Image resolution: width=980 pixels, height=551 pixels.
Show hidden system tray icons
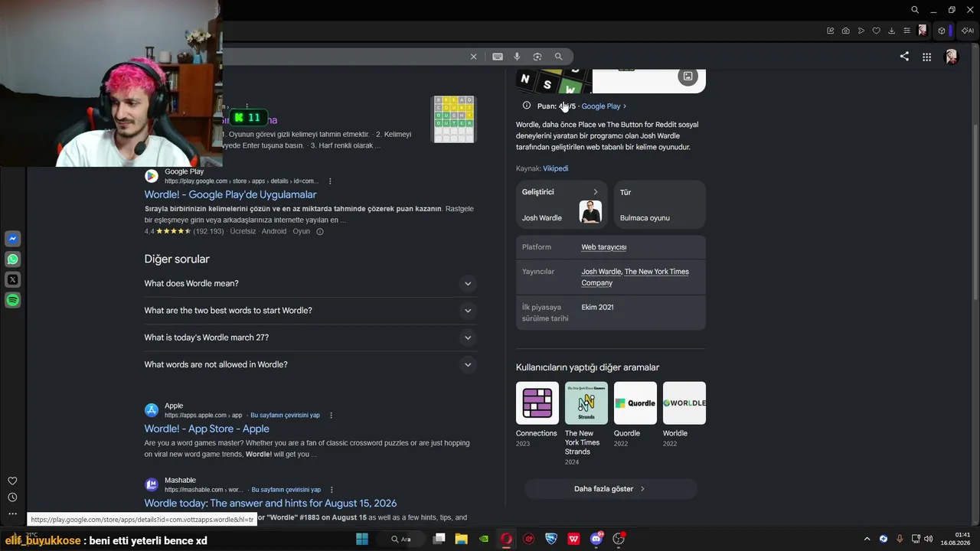coord(867,539)
